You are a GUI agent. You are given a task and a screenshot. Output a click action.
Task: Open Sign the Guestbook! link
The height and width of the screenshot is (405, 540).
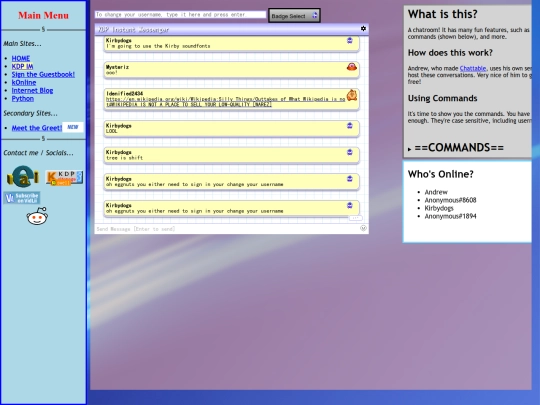tap(43, 74)
